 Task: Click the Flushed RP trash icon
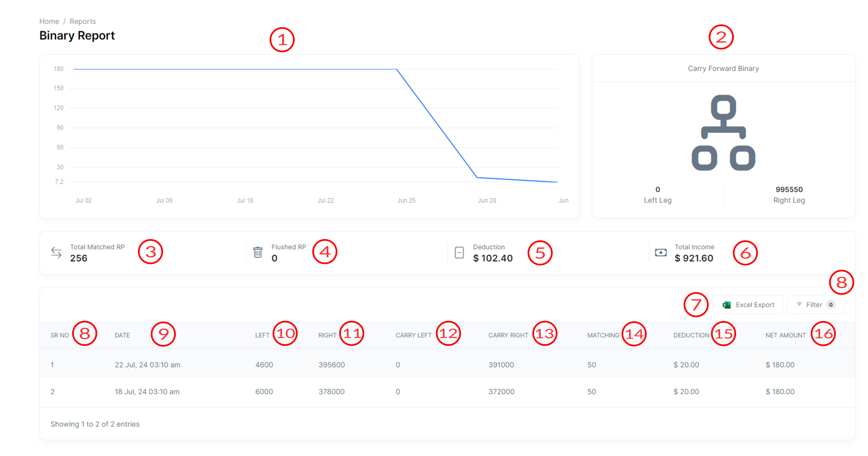(x=258, y=252)
